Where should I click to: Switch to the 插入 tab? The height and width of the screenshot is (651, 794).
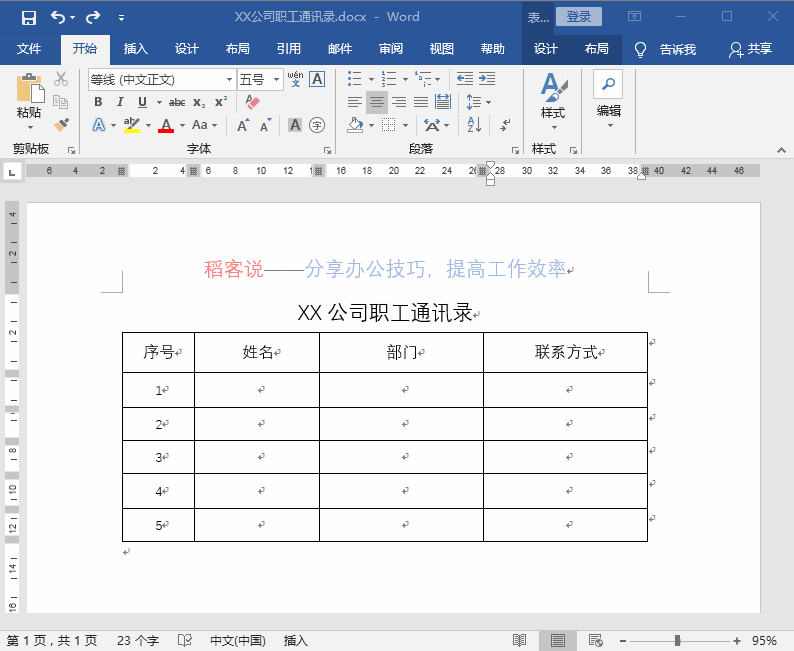tap(136, 49)
